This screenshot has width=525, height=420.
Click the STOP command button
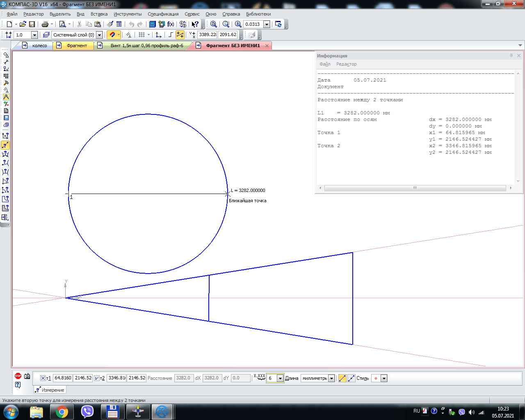pos(18,376)
